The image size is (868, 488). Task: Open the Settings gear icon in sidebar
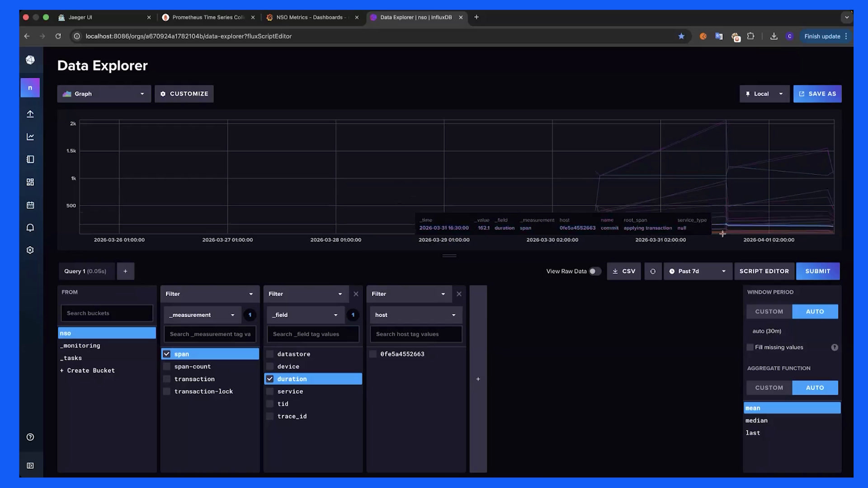[x=30, y=250]
